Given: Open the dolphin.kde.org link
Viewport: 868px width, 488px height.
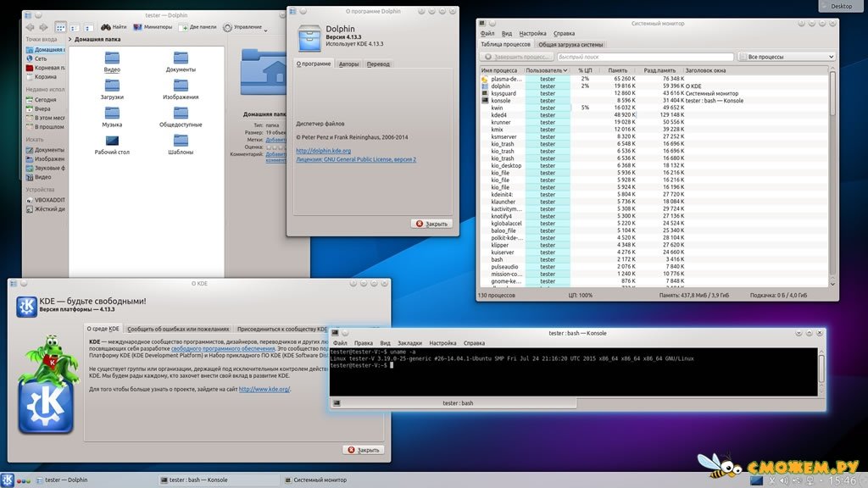Looking at the screenshot, I should [x=323, y=151].
